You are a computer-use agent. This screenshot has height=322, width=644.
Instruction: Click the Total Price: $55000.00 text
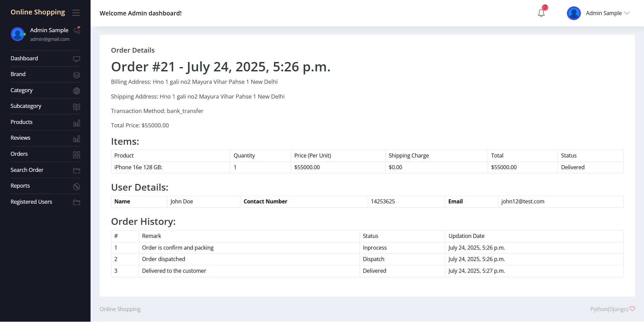[x=140, y=125]
